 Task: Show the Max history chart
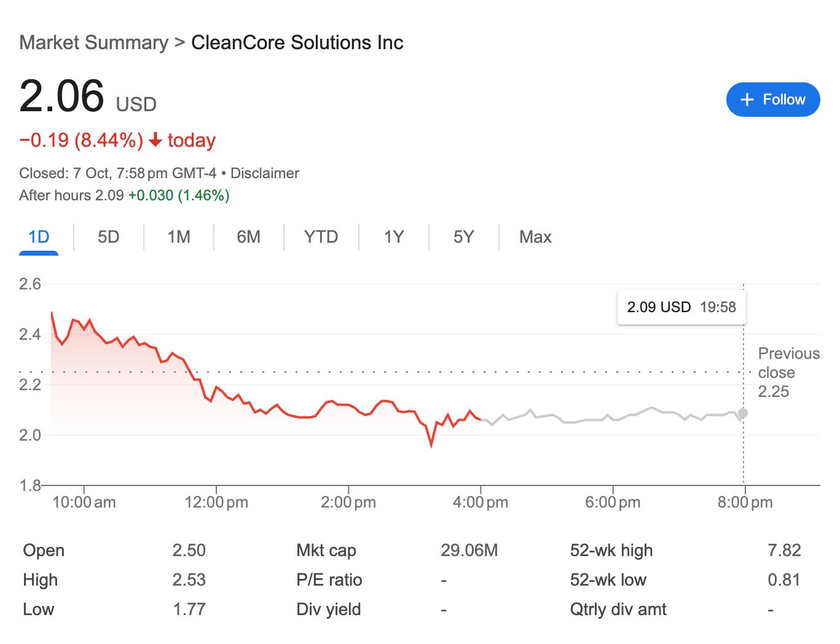535,237
